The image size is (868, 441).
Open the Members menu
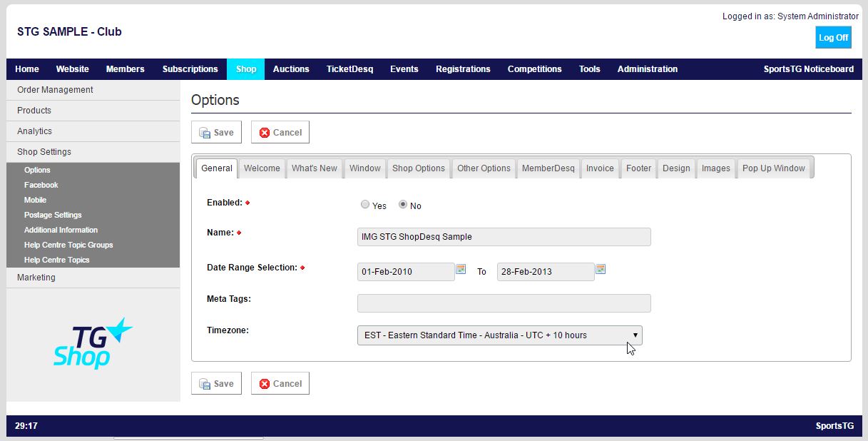[x=126, y=69]
